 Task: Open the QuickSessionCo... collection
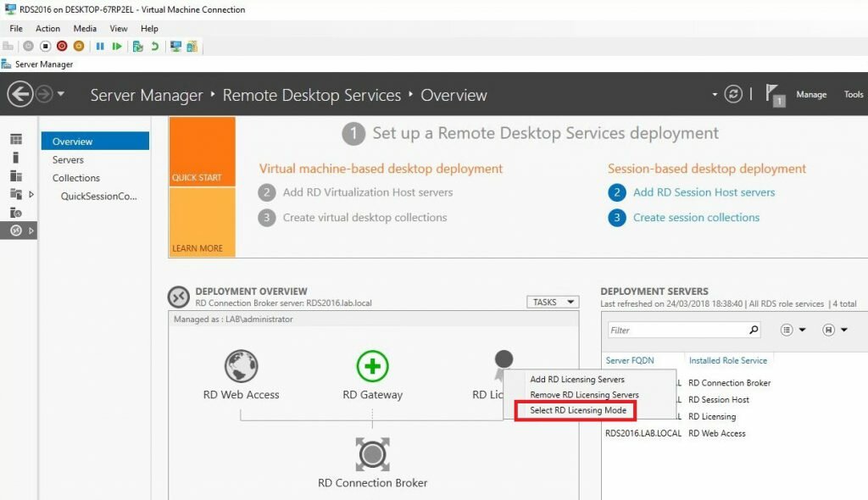99,196
